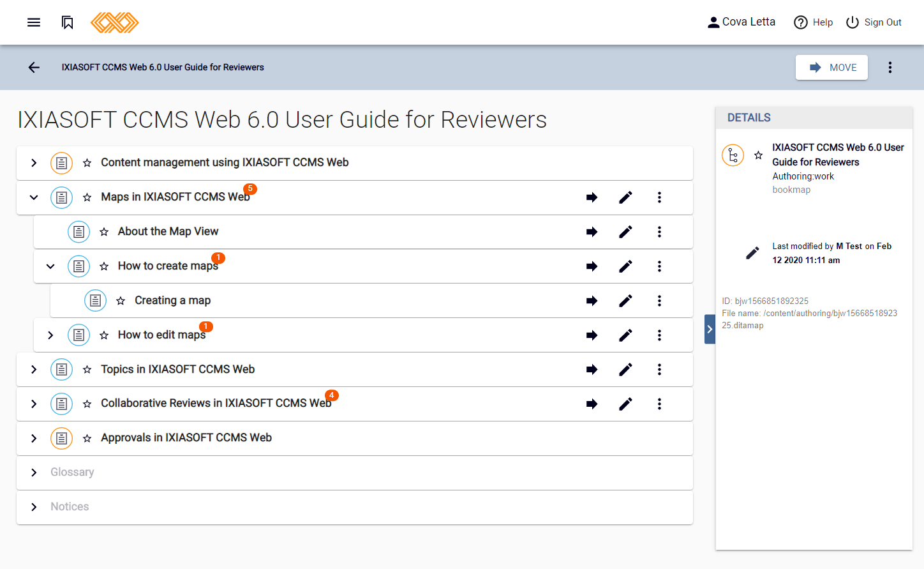Open the Cova Letta user profile
The image size is (924, 569).
741,22
